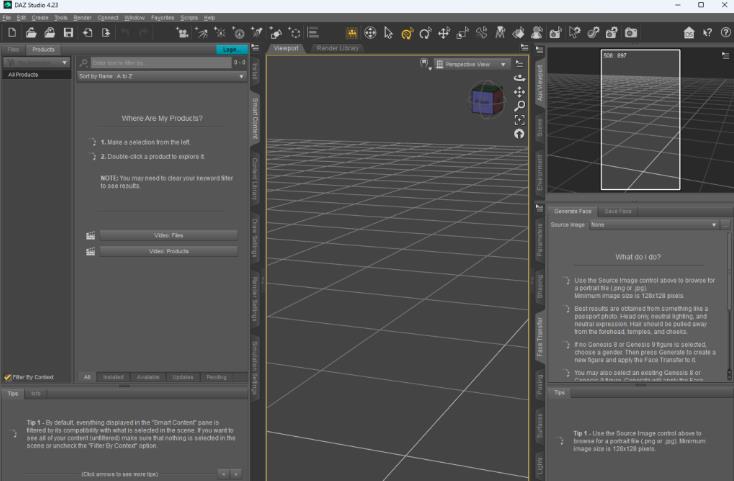Open the DAZ home store icon
Screen dimensions: 734x481
tap(689, 33)
